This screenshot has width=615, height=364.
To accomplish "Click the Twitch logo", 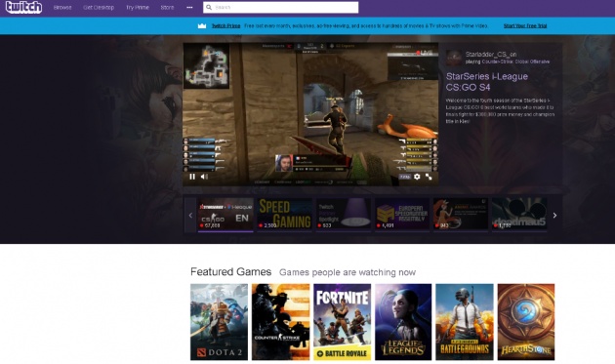I will coord(23,7).
